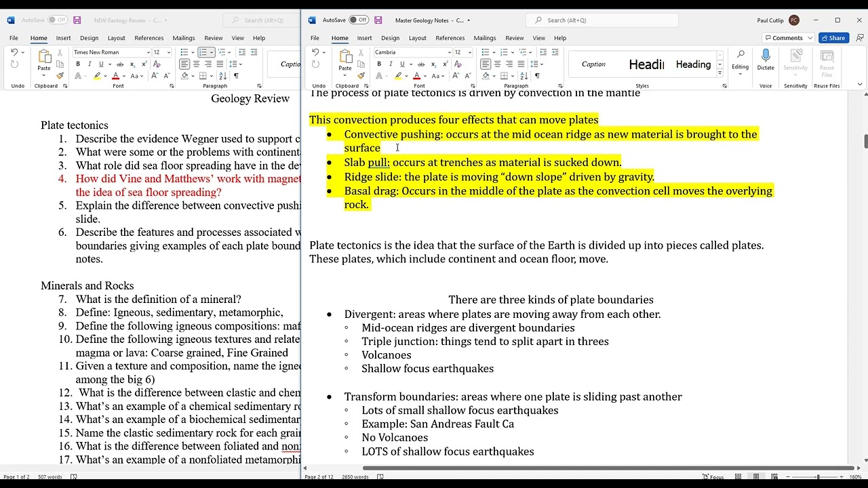Toggle Bold in Master Geology Notes ribbon
Image resolution: width=868 pixels, height=488 pixels.
point(379,64)
